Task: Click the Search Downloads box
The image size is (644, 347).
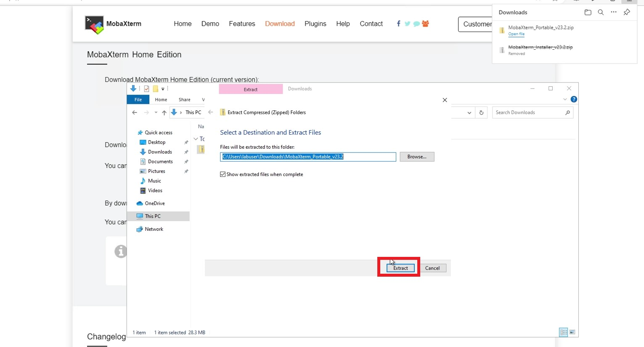Action: (x=533, y=112)
